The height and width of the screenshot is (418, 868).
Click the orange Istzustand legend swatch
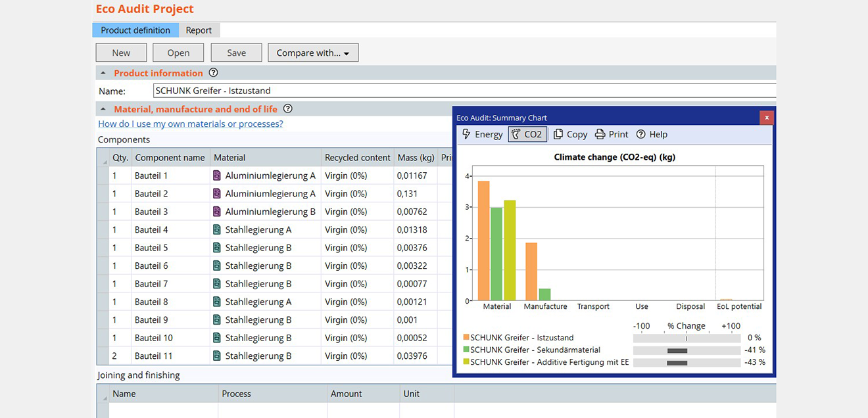466,338
